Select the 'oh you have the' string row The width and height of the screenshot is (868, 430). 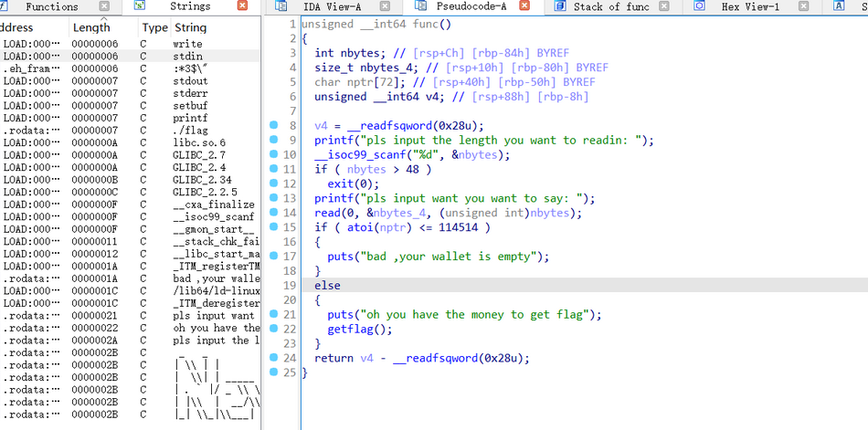130,328
